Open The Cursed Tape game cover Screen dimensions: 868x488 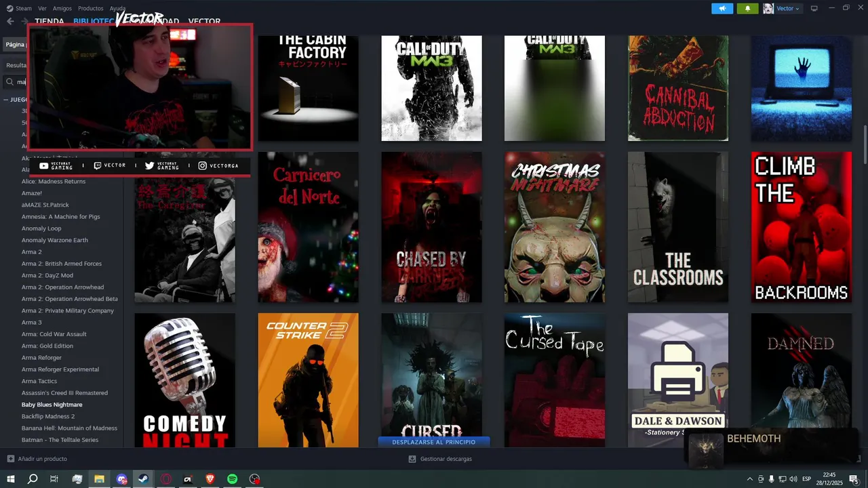pos(555,380)
